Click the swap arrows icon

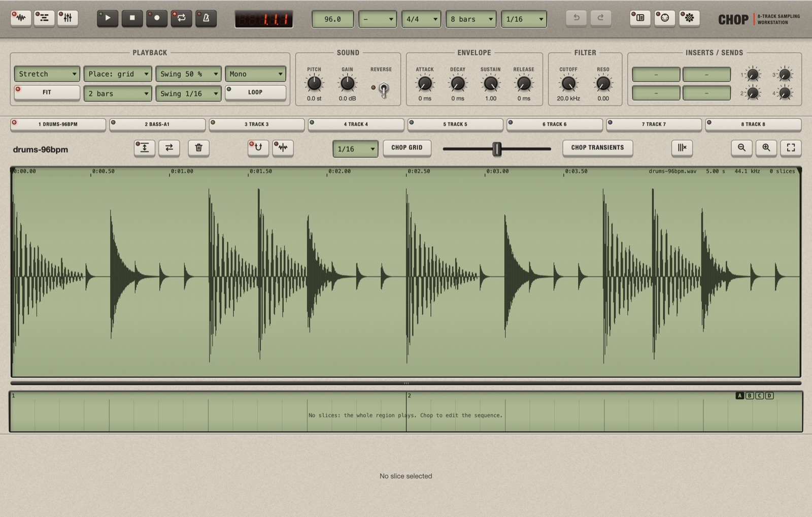(x=169, y=148)
